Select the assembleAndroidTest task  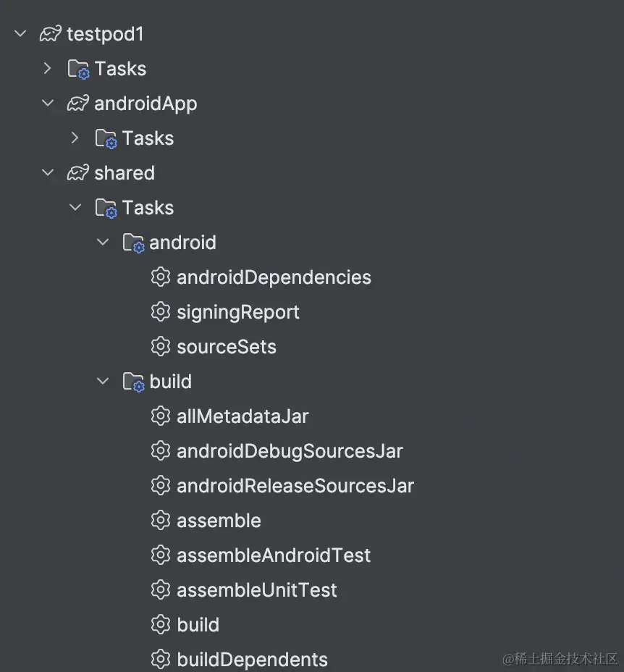(x=274, y=555)
